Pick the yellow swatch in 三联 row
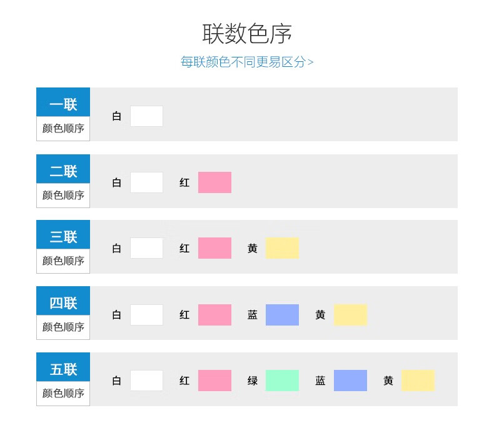This screenshot has height=448, width=494. tap(282, 248)
